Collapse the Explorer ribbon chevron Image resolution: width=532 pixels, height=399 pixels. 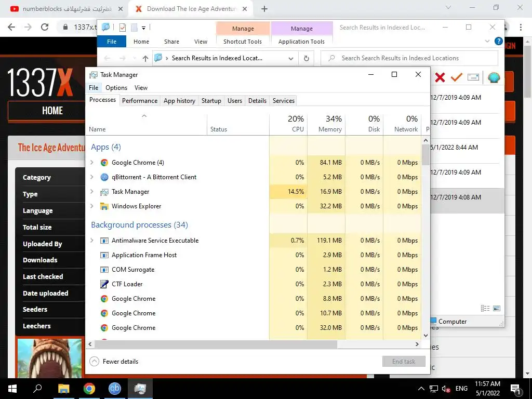[x=487, y=41]
